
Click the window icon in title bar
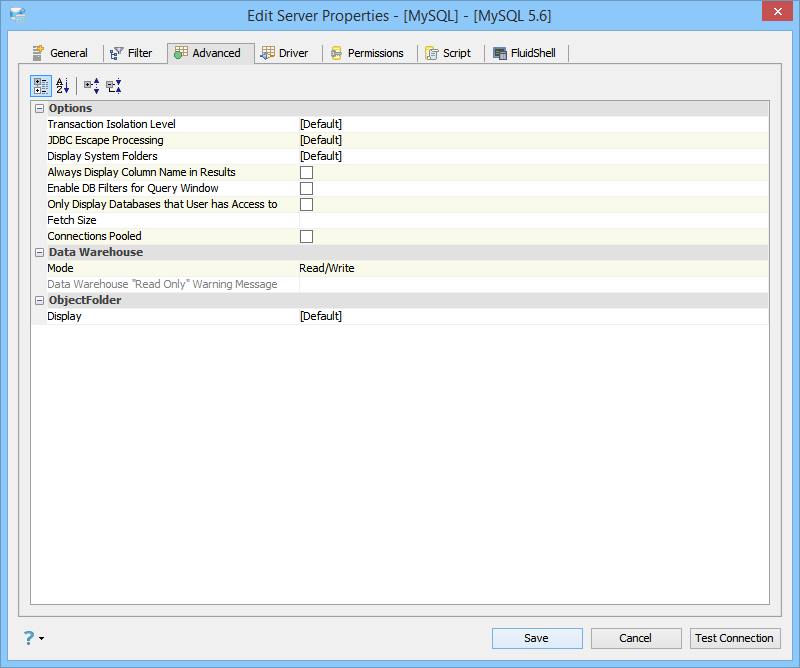point(18,15)
